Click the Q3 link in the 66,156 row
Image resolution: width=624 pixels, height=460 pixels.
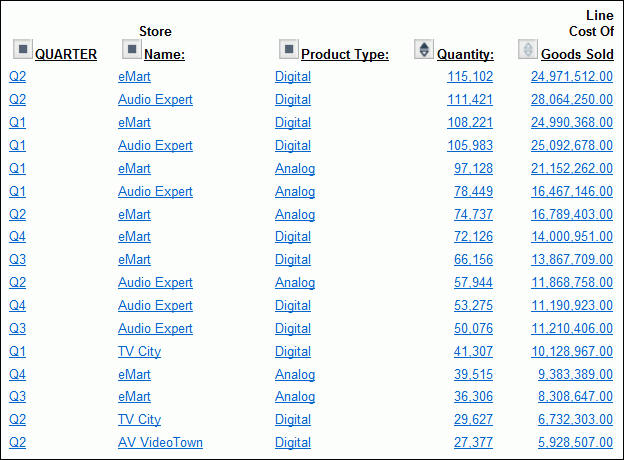(18, 260)
